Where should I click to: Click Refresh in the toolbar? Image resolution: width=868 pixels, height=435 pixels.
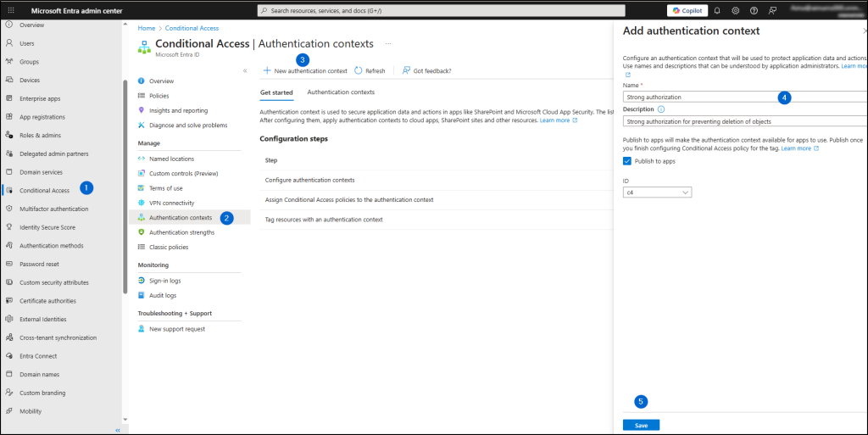tap(370, 71)
